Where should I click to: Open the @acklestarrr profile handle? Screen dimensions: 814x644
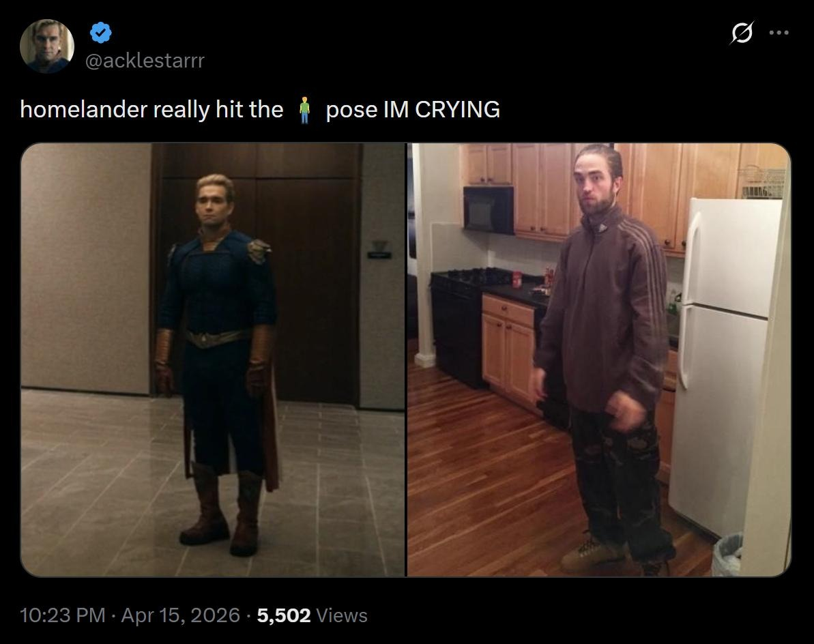point(145,61)
